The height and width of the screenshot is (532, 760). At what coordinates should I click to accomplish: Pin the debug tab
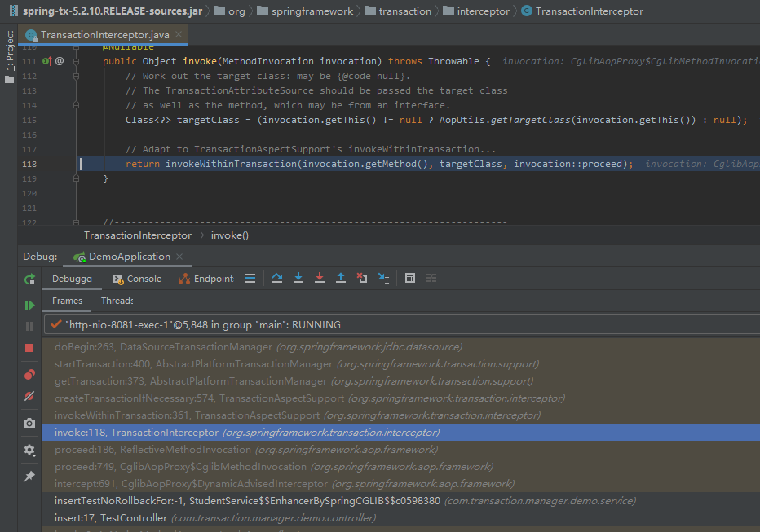(x=29, y=477)
